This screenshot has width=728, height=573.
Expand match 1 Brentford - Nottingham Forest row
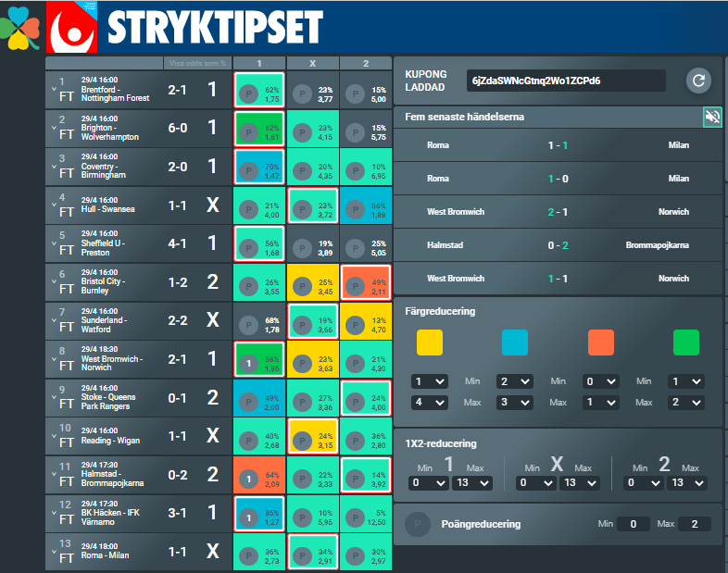pos(54,89)
